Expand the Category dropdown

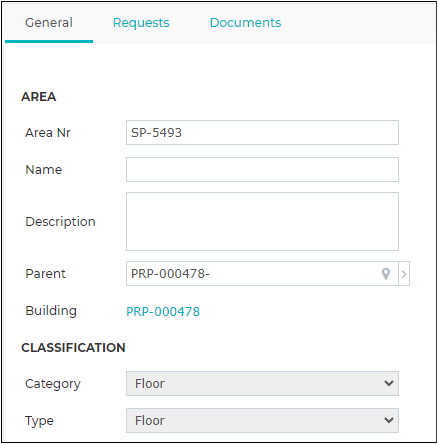pos(262,384)
